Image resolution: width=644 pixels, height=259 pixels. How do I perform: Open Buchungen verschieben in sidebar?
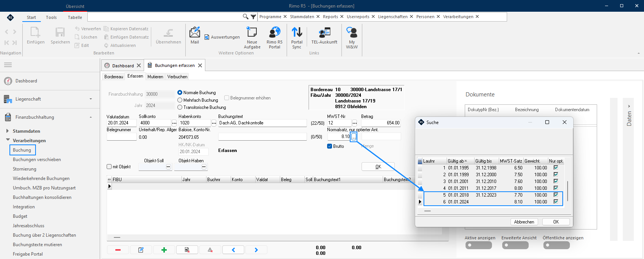tap(37, 160)
